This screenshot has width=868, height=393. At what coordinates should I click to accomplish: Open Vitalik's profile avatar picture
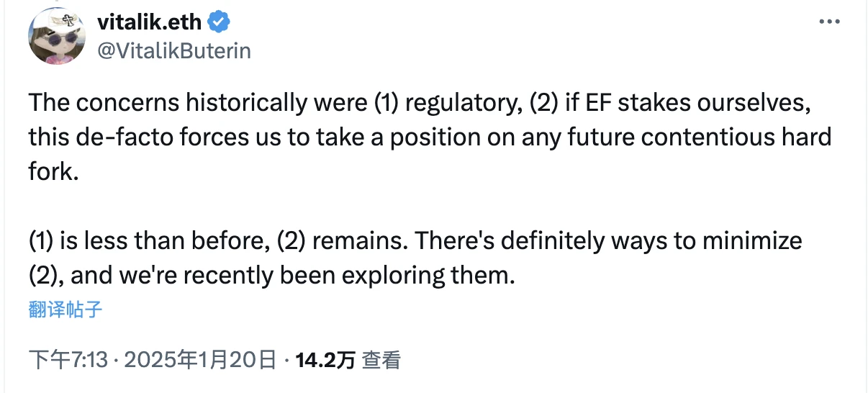click(x=57, y=37)
